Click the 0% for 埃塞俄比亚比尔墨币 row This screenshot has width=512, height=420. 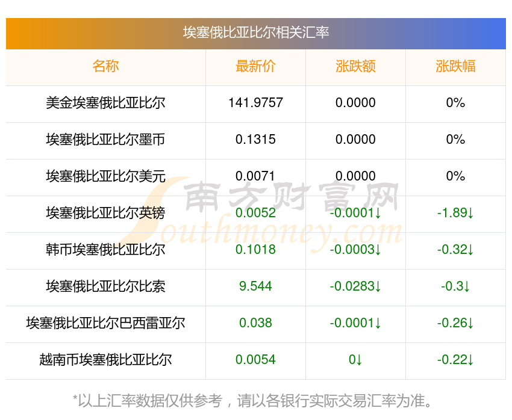coord(455,140)
